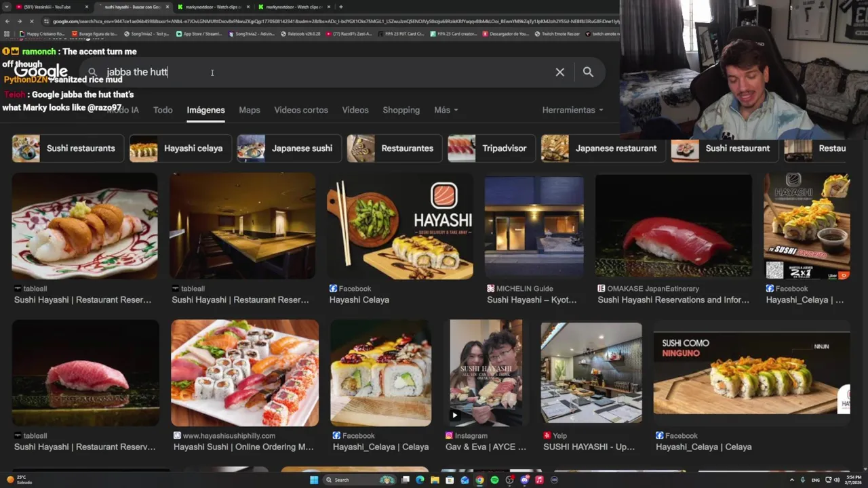Open Google Chrome from the taskbar
This screenshot has height=488, width=868.
pyautogui.click(x=479, y=480)
